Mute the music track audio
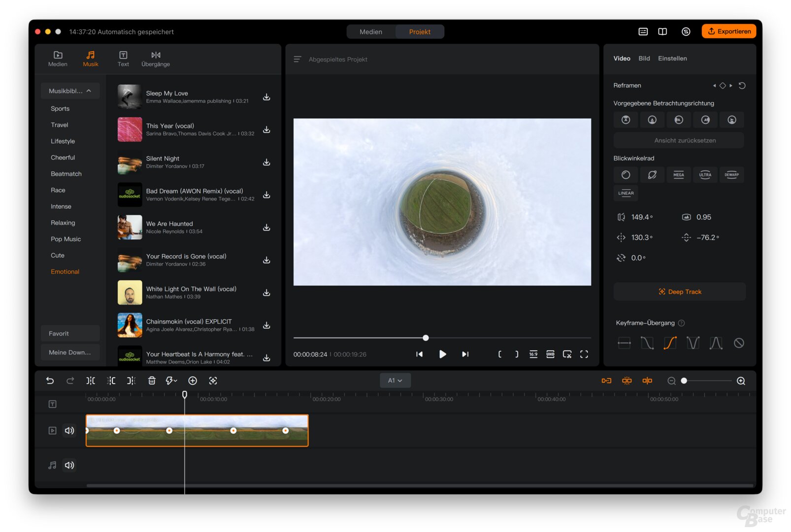The height and width of the screenshot is (532, 791). coord(69,465)
